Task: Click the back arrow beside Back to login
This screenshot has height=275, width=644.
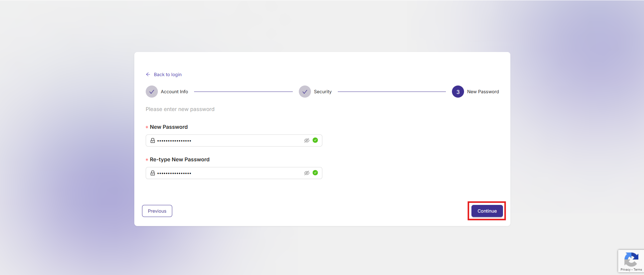Action: (148, 74)
